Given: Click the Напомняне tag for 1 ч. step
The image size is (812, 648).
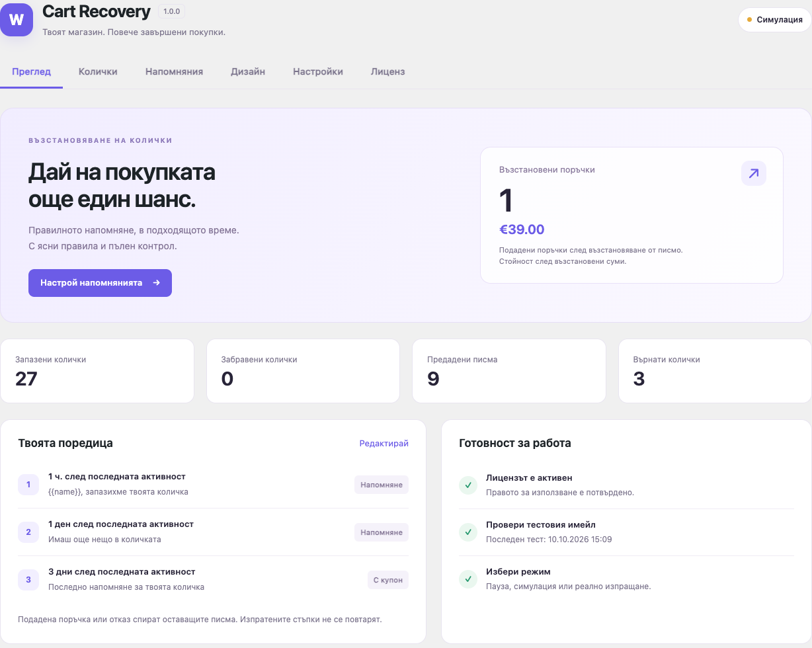Looking at the screenshot, I should point(382,485).
